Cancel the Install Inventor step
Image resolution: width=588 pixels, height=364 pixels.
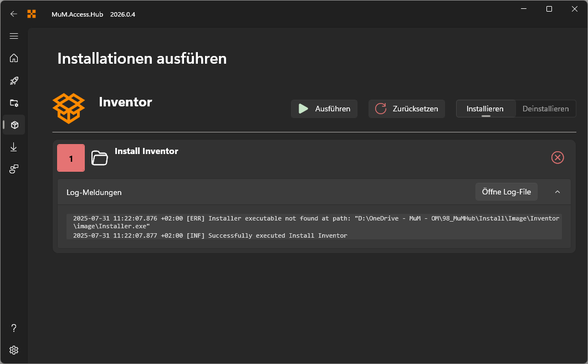click(x=558, y=157)
